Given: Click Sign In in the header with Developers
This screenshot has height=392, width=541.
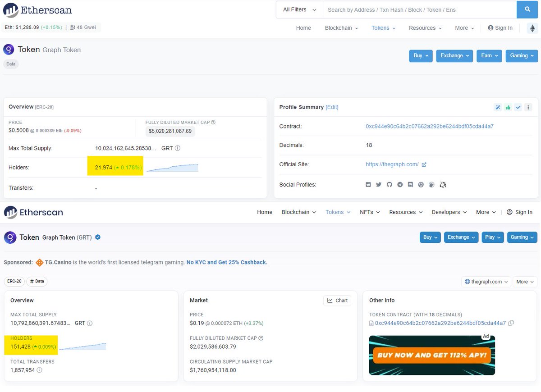Looking at the screenshot, I should 519,212.
